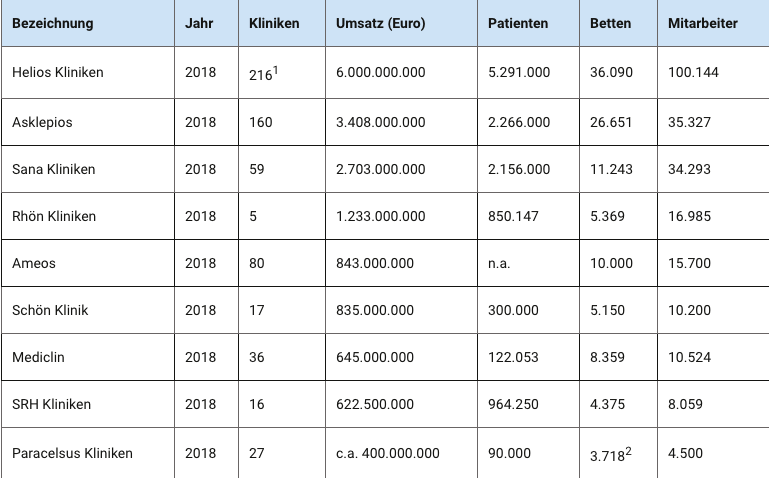
Task: Select the Betten column header
Action: click(611, 23)
